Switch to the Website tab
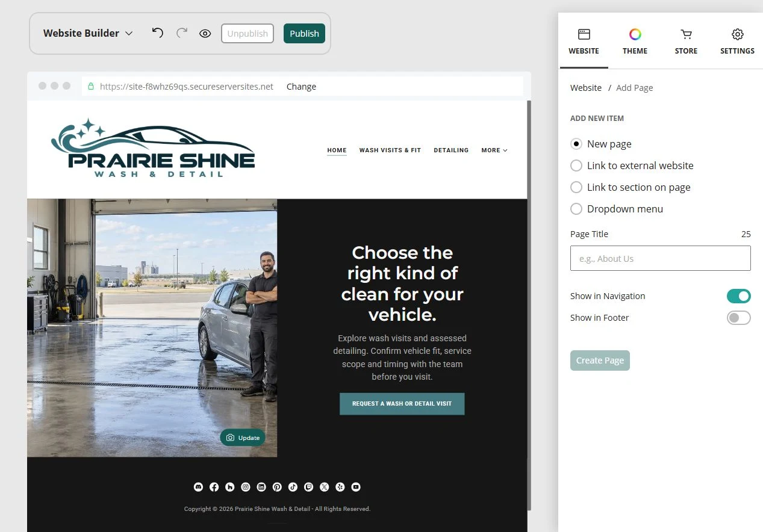The image size is (763, 532). [x=584, y=42]
